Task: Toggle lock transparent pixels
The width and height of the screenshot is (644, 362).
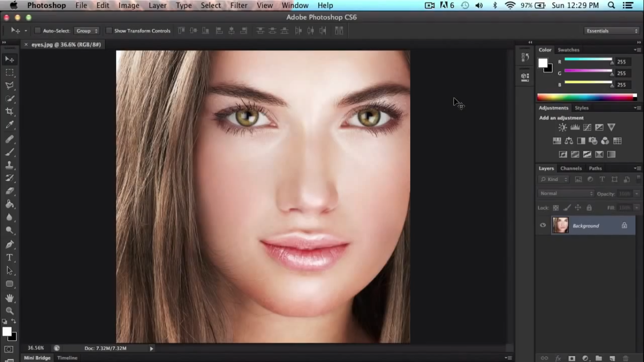Action: (x=555, y=207)
